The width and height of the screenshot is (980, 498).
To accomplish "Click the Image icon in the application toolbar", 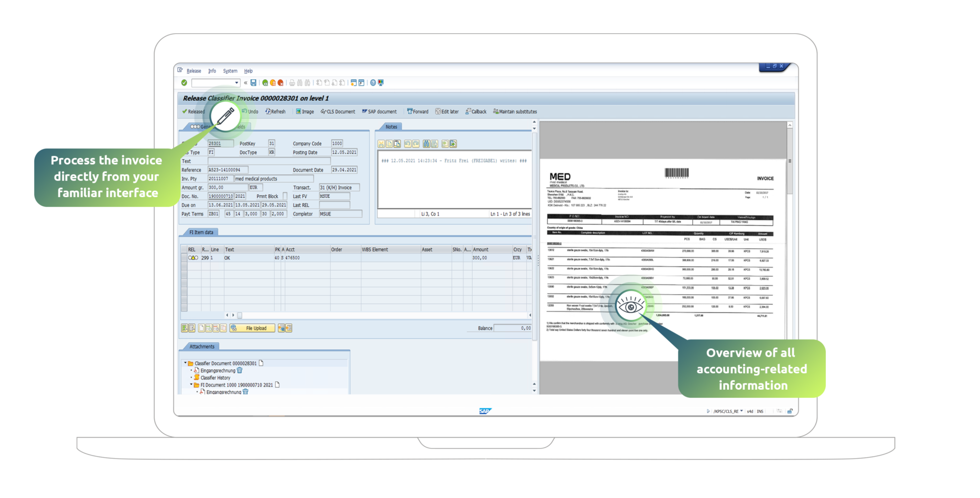I will (x=299, y=111).
